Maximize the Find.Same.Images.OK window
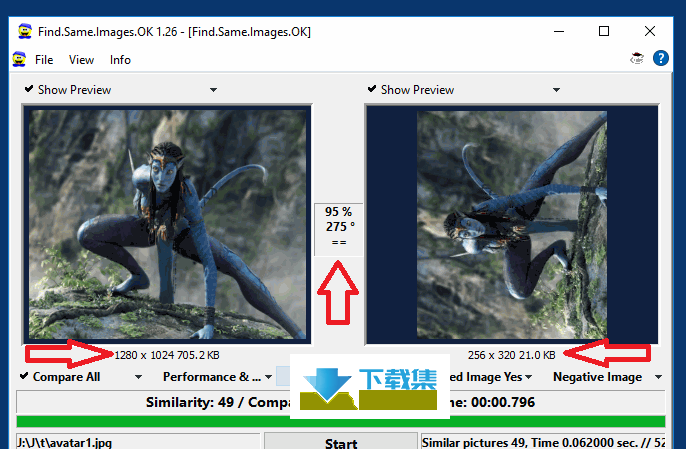The image size is (686, 449). (604, 32)
